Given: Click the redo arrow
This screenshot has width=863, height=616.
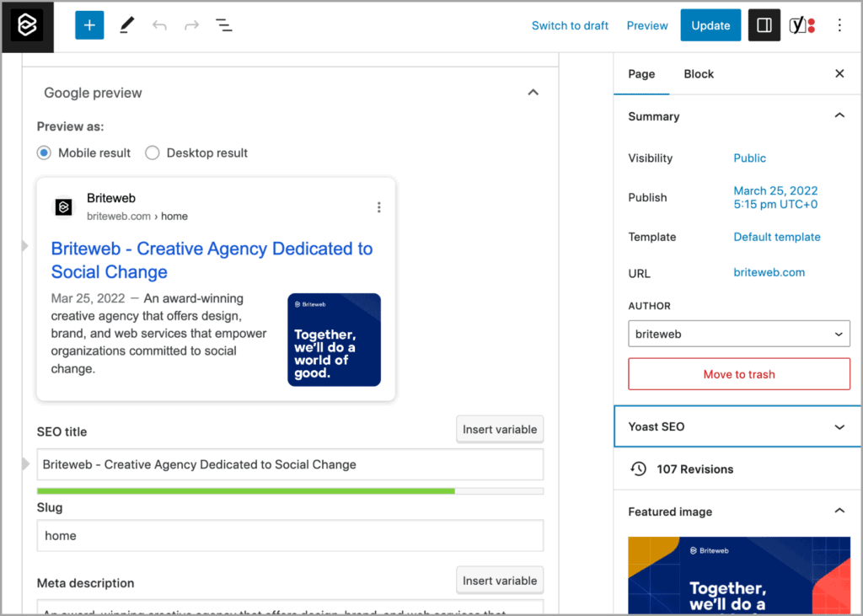Looking at the screenshot, I should (x=190, y=24).
